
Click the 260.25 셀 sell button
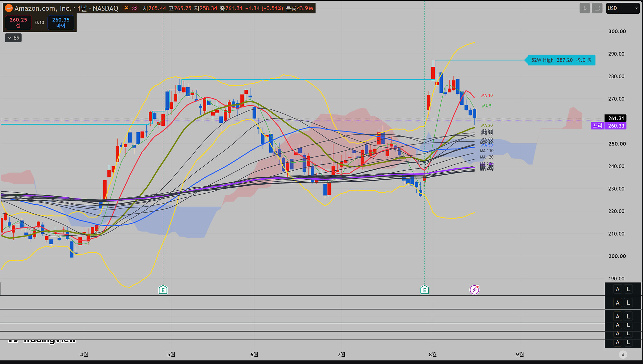pyautogui.click(x=18, y=22)
